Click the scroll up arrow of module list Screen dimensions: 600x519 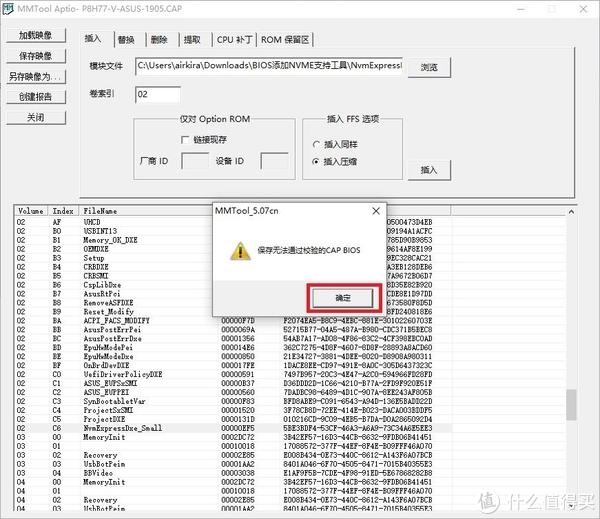tap(571, 211)
